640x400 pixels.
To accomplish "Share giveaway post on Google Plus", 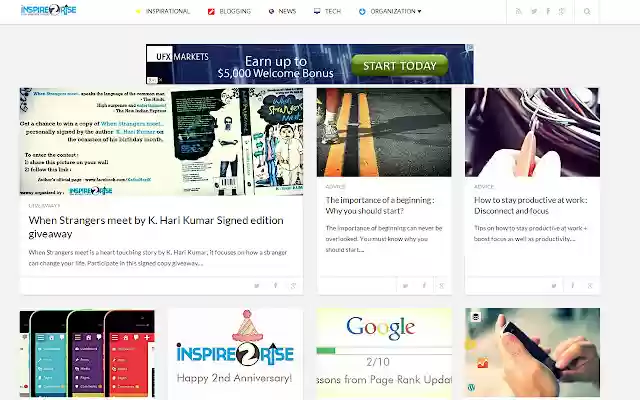I will 293,286.
